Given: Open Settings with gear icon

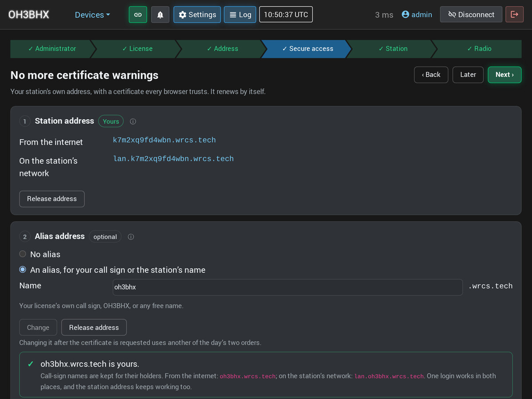Looking at the screenshot, I should click(197, 15).
